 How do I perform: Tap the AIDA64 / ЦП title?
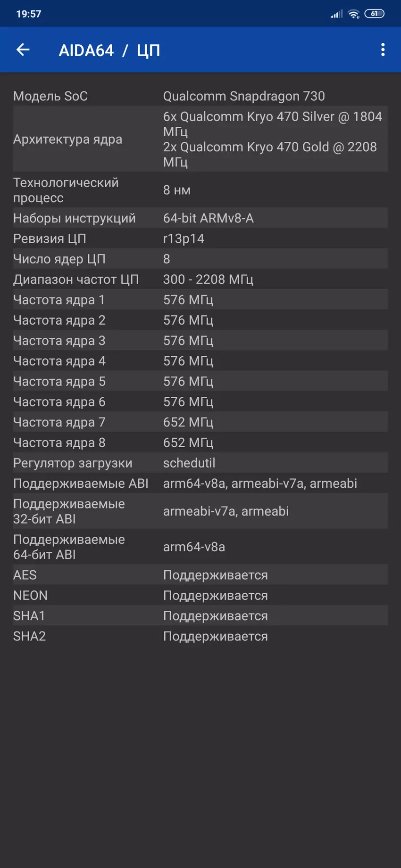(x=109, y=50)
